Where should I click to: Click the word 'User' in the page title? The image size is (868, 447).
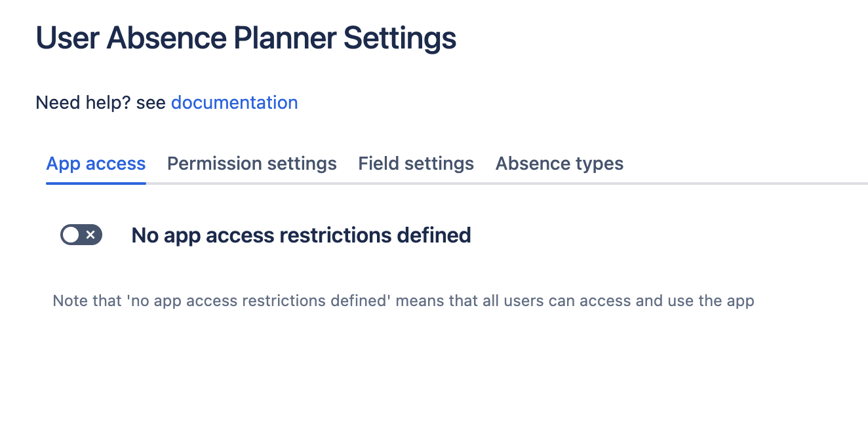67,38
